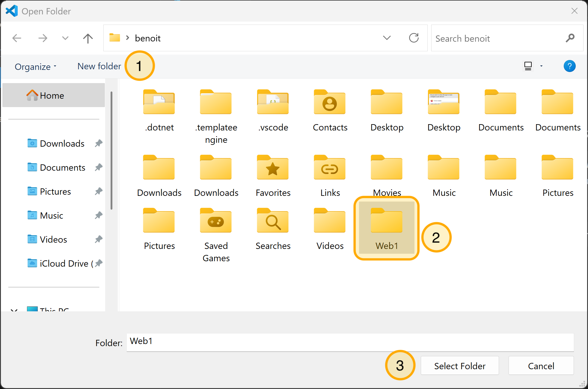
Task: Open the view options dropdown arrow
Action: pyautogui.click(x=541, y=66)
